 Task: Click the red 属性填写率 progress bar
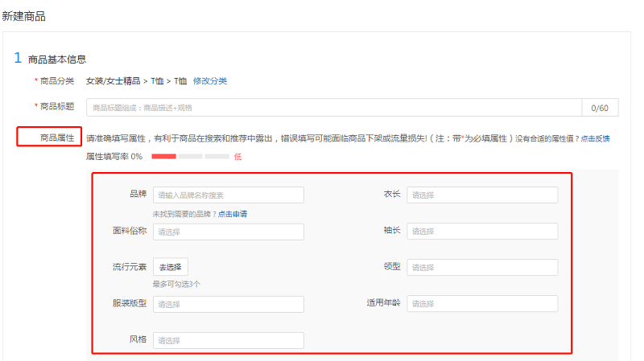164,156
